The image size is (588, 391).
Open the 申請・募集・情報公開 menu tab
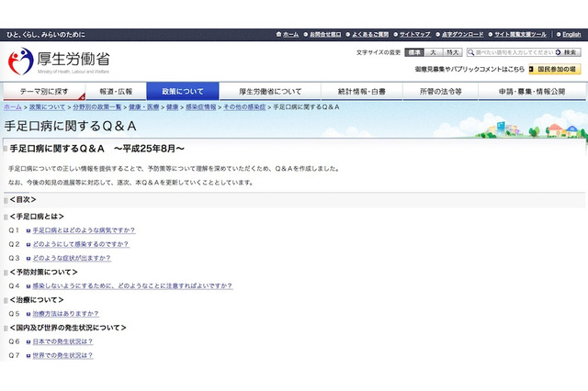tap(531, 92)
